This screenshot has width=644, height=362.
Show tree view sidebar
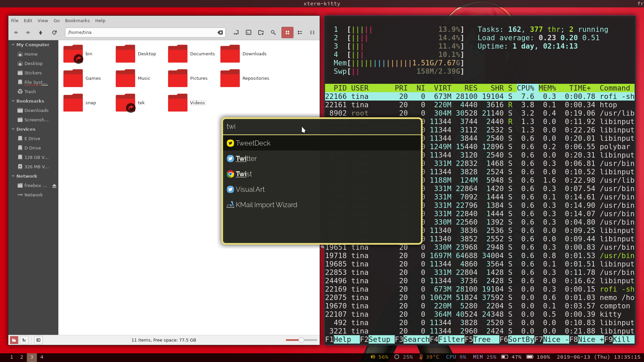[x=24, y=340]
